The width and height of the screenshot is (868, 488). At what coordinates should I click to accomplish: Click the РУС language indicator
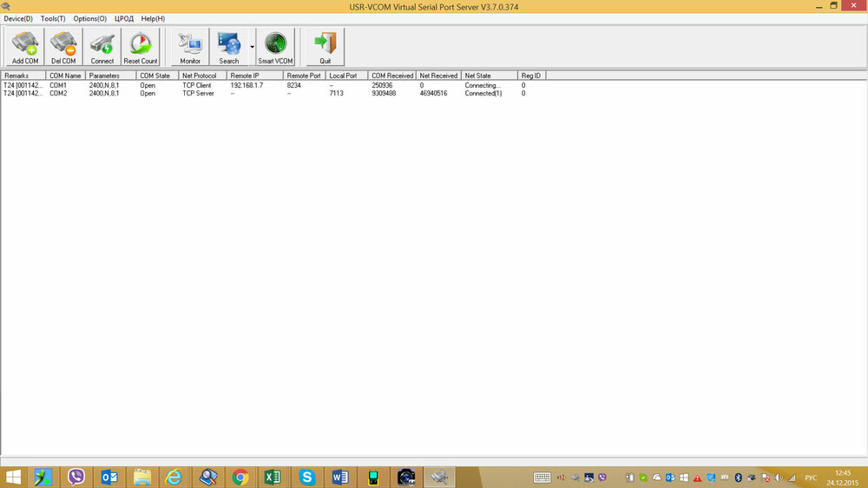(811, 478)
